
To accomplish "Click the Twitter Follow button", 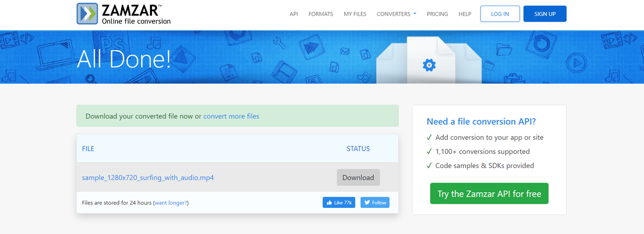I will point(375,202).
